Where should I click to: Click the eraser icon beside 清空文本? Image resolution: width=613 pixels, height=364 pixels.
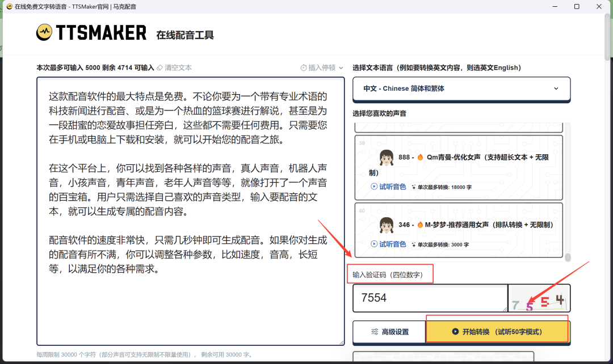click(159, 67)
